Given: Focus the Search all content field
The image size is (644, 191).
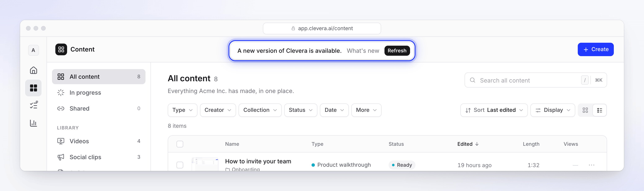Looking at the screenshot, I should coord(535,80).
